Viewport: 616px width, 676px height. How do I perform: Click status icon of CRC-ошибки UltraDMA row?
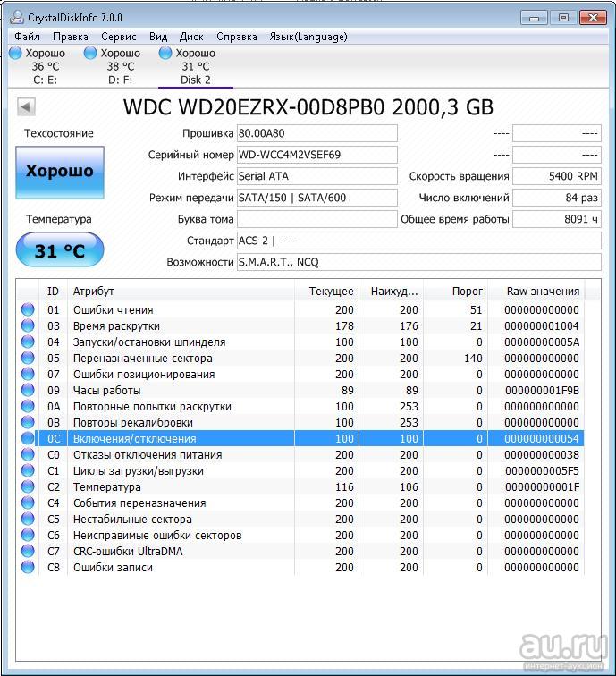28,551
